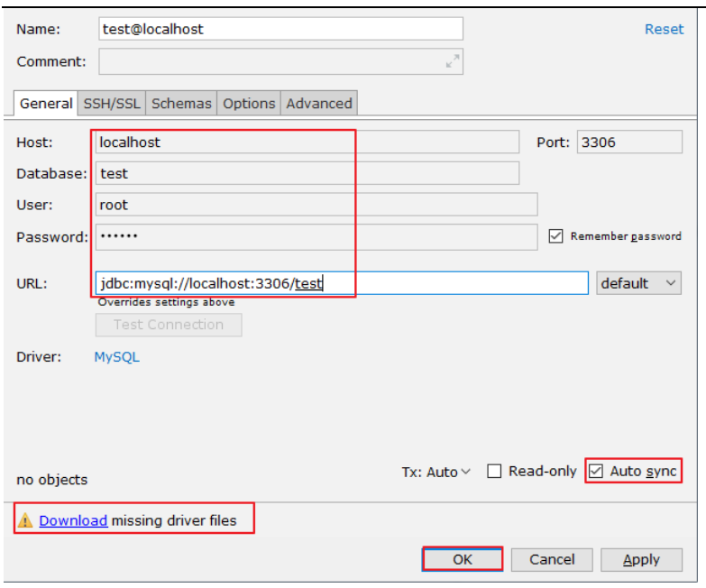The width and height of the screenshot is (706, 588).
Task: Focus the User field containing root
Action: pyautogui.click(x=316, y=205)
